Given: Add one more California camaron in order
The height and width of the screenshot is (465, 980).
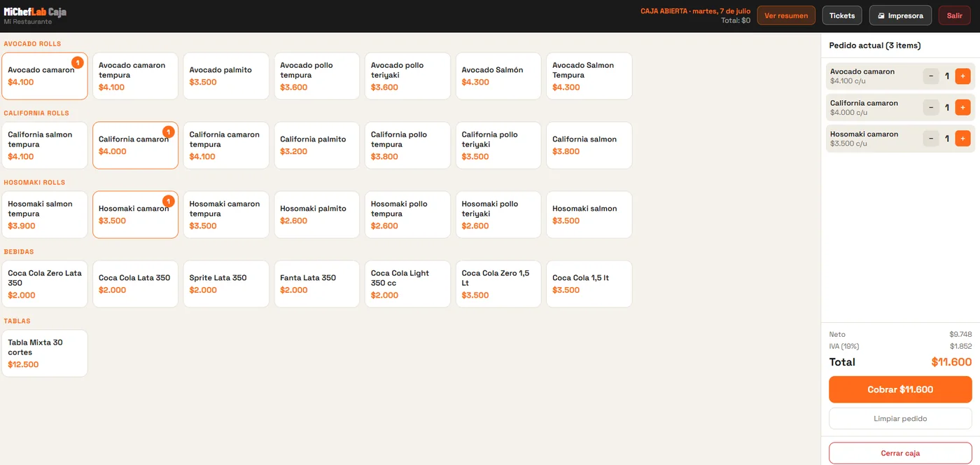Looking at the screenshot, I should coord(962,107).
